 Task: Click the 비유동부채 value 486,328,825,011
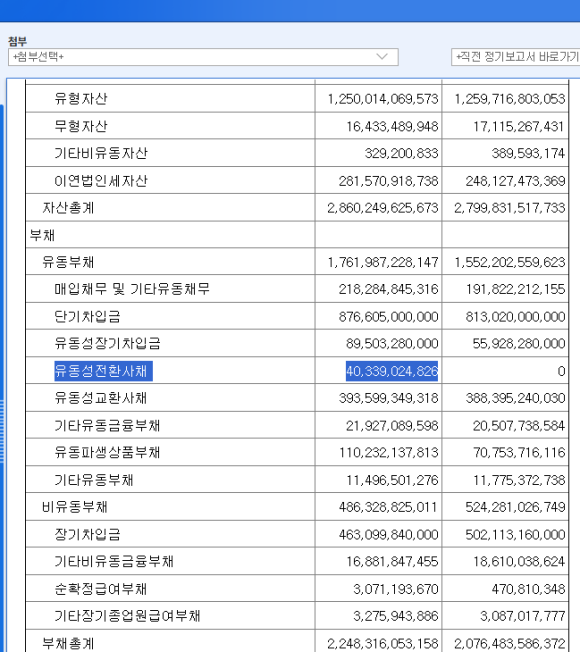(x=388, y=507)
